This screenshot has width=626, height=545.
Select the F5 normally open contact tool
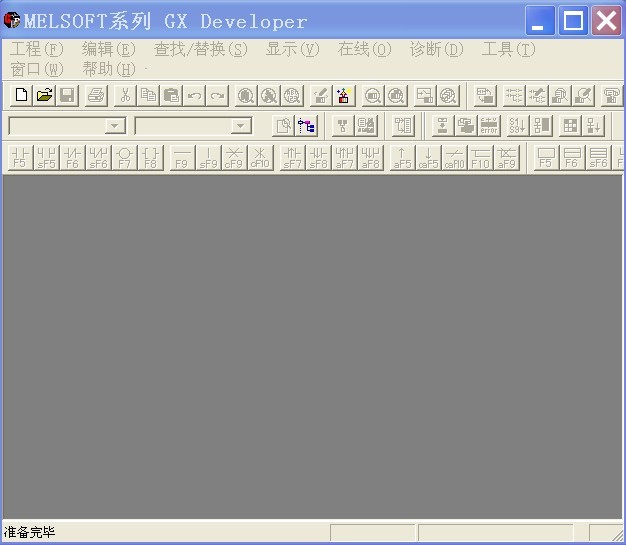point(20,158)
